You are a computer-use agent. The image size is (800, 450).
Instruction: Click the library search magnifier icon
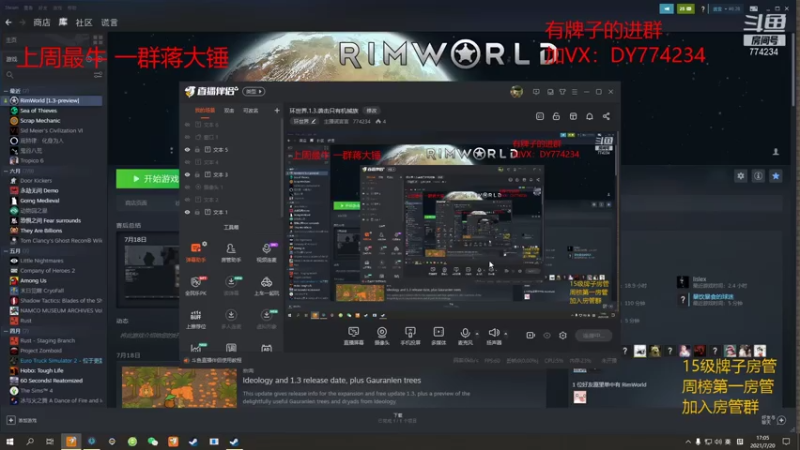[10, 75]
